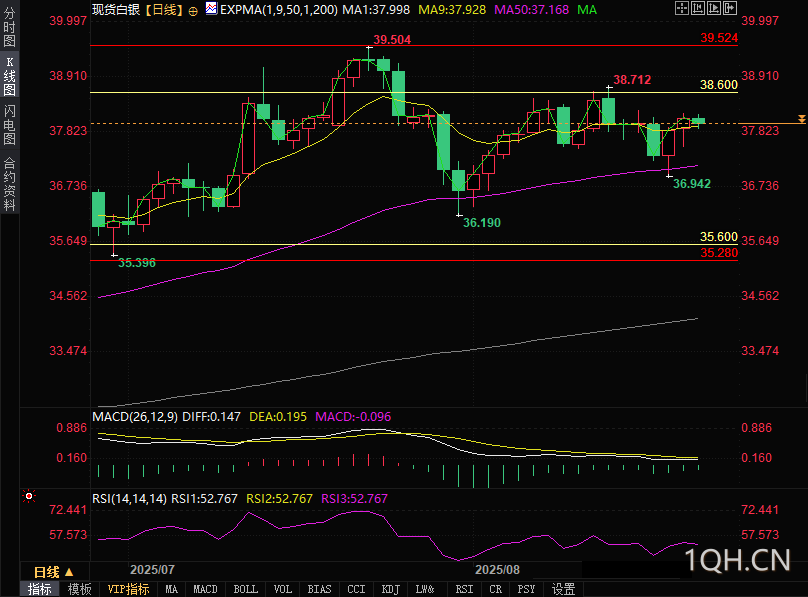Open the 合约资料 side tab

click(x=9, y=184)
